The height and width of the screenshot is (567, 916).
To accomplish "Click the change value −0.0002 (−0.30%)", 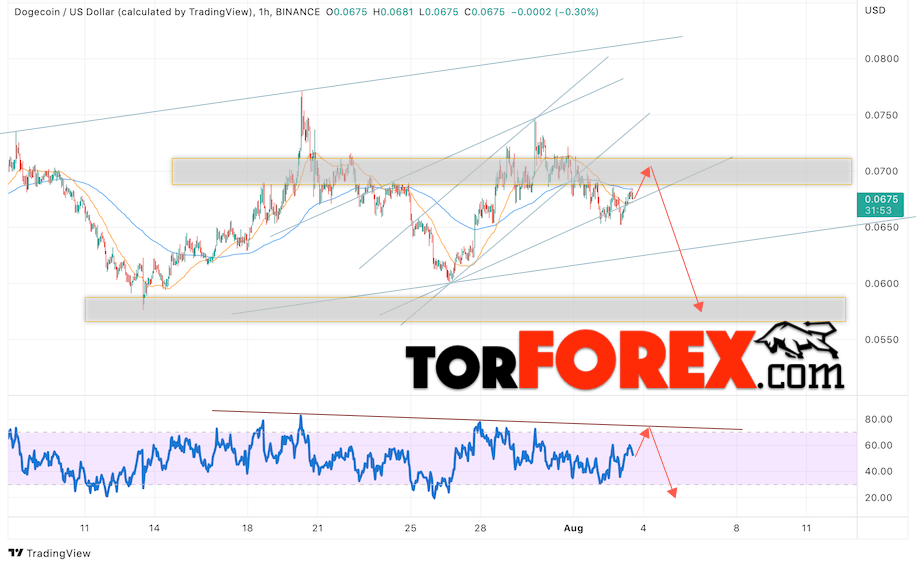I will pos(554,12).
